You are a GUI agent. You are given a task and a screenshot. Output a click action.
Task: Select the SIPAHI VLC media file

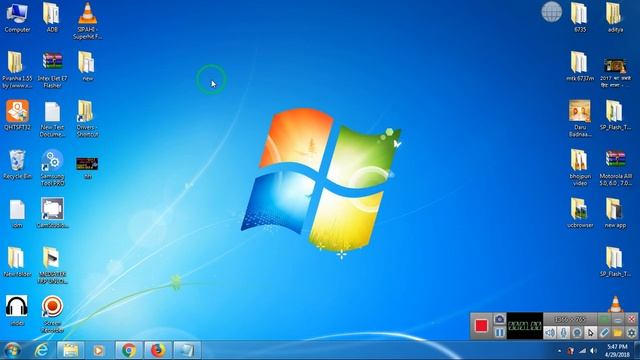(87, 21)
